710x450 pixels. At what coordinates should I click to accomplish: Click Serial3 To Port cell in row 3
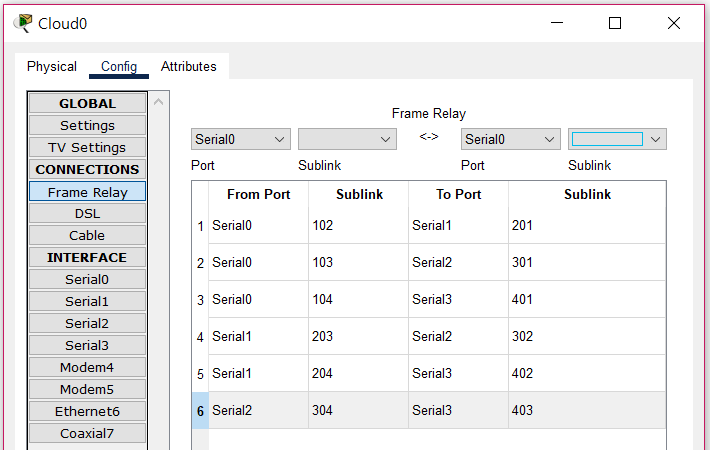(459, 300)
